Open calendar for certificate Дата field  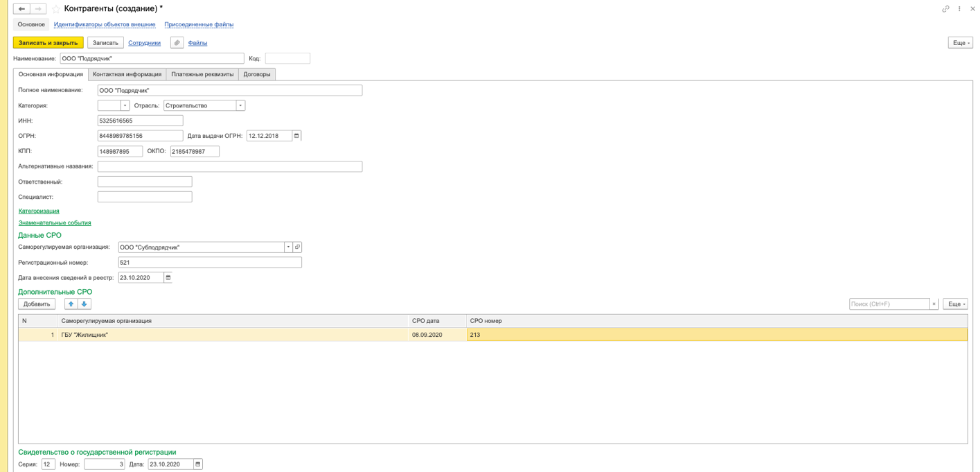(x=198, y=464)
